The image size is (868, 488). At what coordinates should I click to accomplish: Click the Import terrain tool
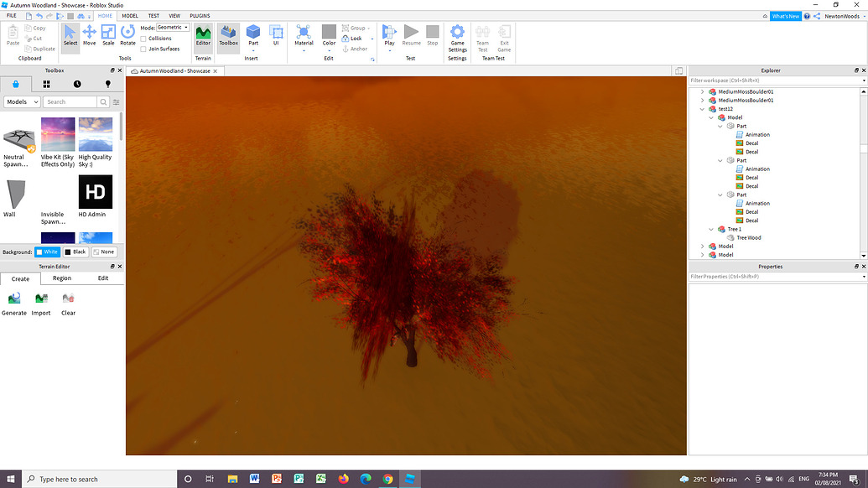(x=41, y=304)
